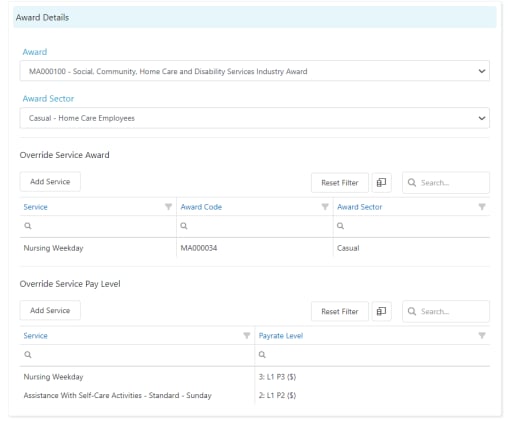Open filter funnel on Payrate Level column
The width and height of the screenshot is (508, 423).
coord(482,335)
